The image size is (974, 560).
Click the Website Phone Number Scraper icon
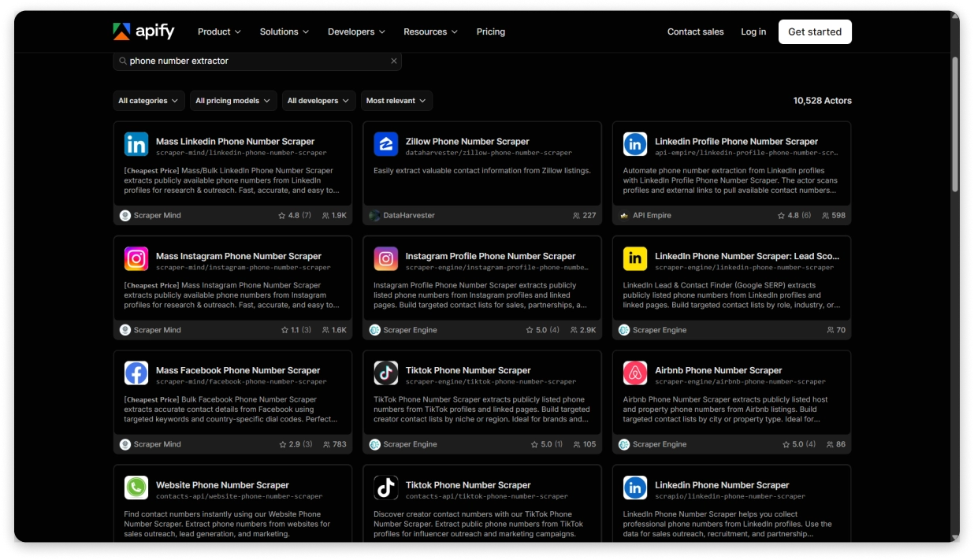(136, 488)
